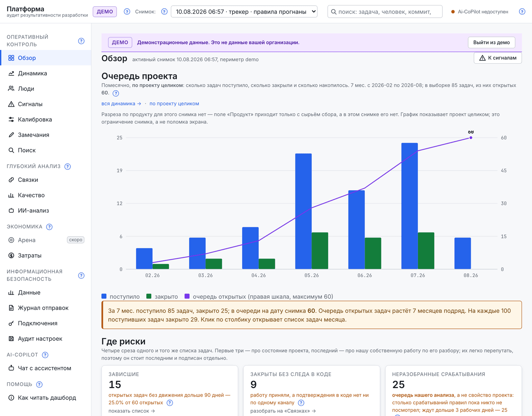The width and height of the screenshot is (532, 416).
Task: Click help icon for Оперативный контроль section
Action: [x=81, y=41]
